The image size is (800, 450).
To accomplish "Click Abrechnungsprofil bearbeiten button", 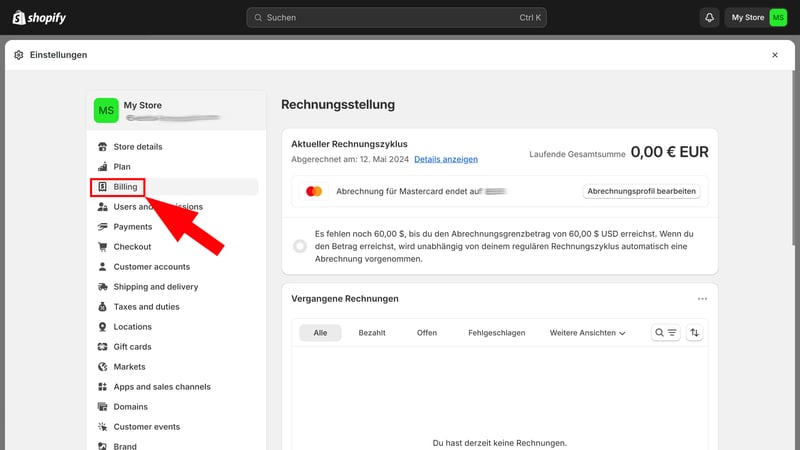I will click(x=641, y=191).
